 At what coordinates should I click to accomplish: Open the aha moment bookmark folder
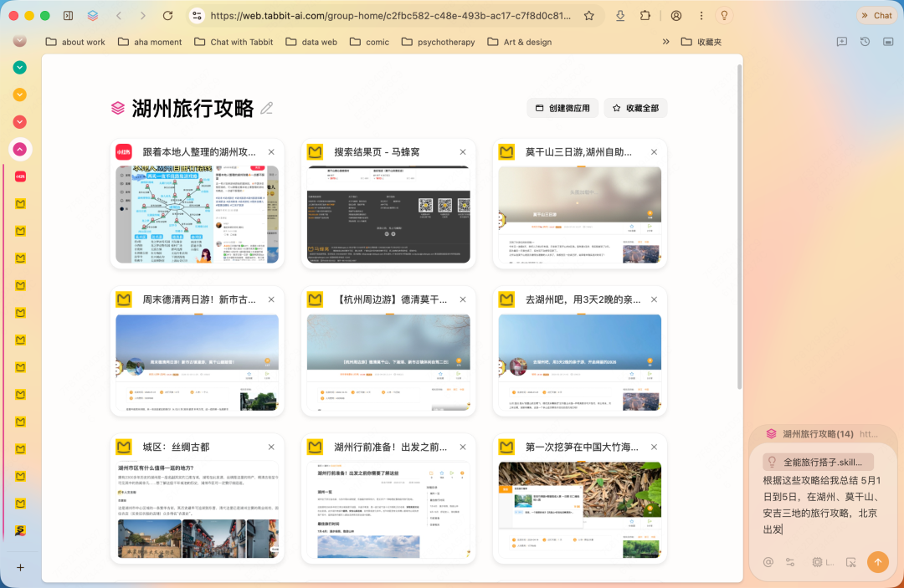(x=150, y=42)
